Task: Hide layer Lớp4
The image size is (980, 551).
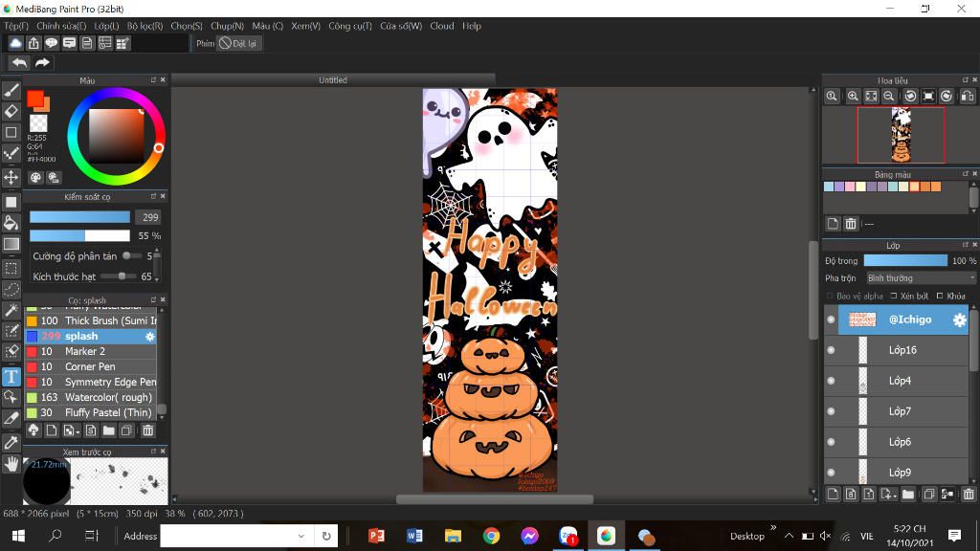Action: pyautogui.click(x=831, y=381)
